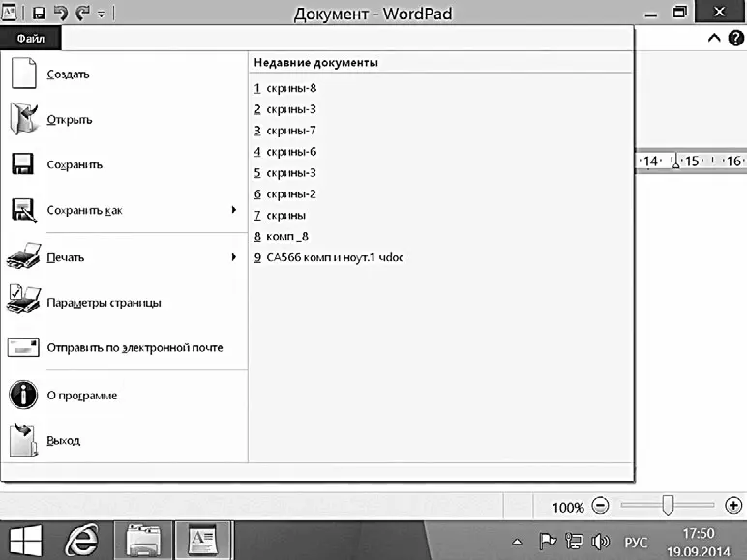Click the info icon for О программе
Image resolution: width=747 pixels, height=560 pixels.
coord(23,396)
